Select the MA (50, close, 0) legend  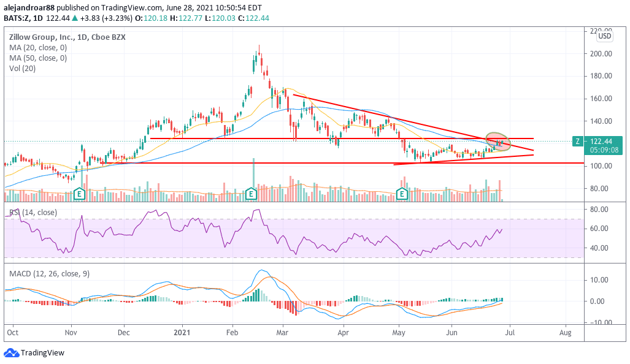tap(38, 58)
